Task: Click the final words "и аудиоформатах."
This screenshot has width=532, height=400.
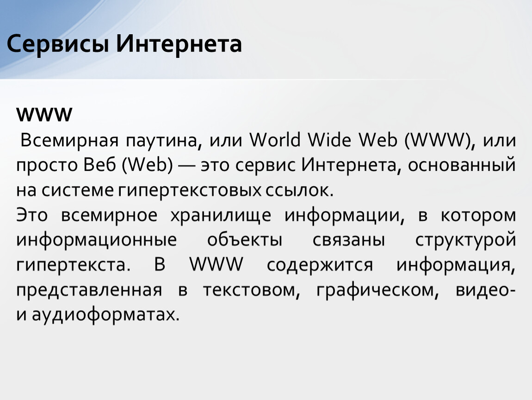Action: [98, 315]
